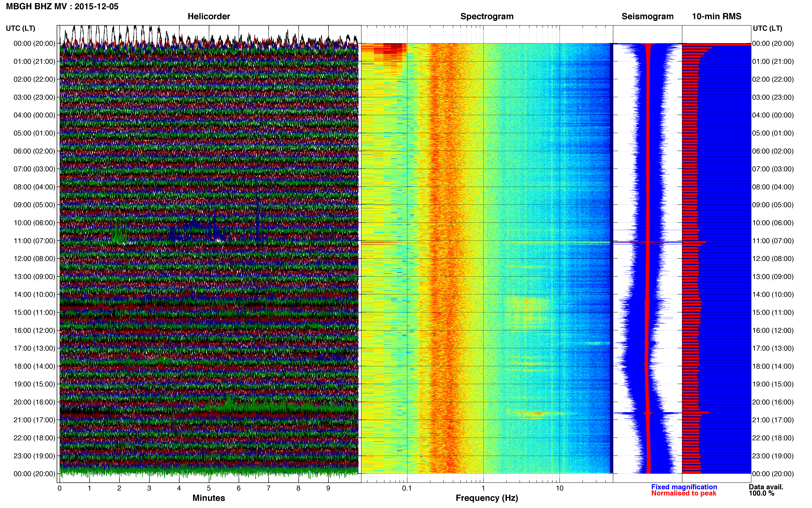Click the 'UTC (LT)' label beside the Helicorder
Viewport: 812px width, 508px height.
21,28
